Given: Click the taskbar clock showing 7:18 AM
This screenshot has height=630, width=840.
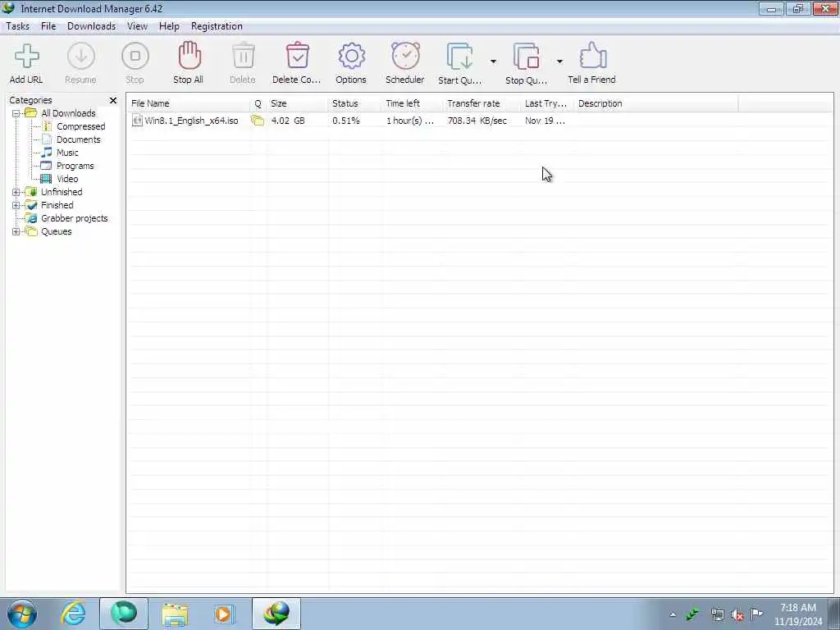Looking at the screenshot, I should click(797, 614).
